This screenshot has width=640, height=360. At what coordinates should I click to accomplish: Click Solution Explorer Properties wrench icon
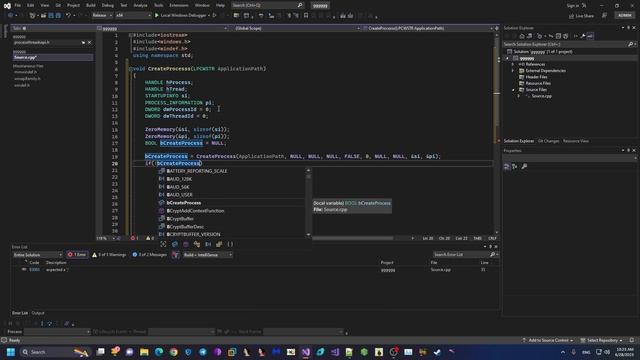pos(583,36)
